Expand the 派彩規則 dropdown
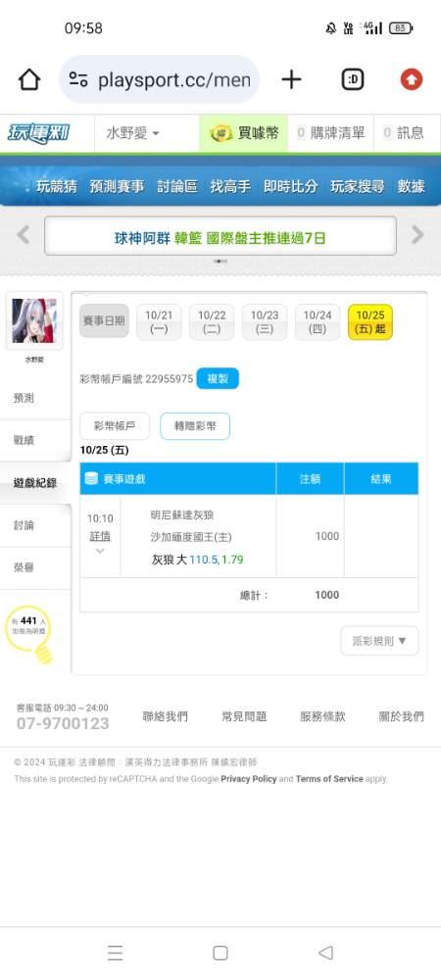The height and width of the screenshot is (980, 441). [379, 641]
